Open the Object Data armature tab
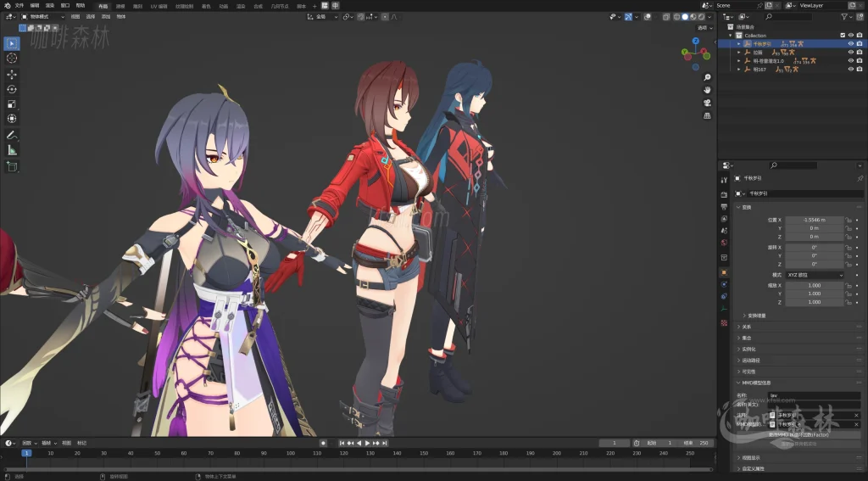 (x=724, y=309)
